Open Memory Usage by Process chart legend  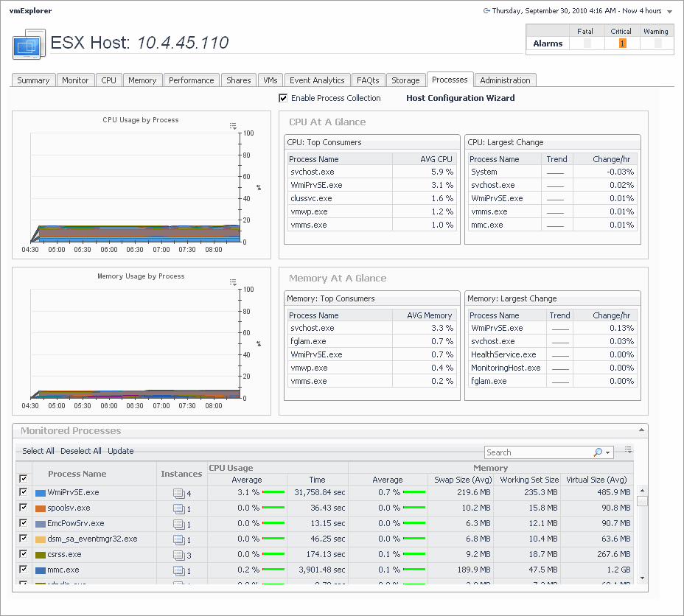point(233,282)
